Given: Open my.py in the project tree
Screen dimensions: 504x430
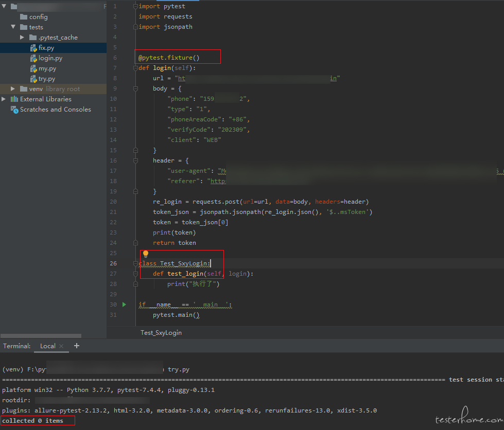Looking at the screenshot, I should point(47,68).
